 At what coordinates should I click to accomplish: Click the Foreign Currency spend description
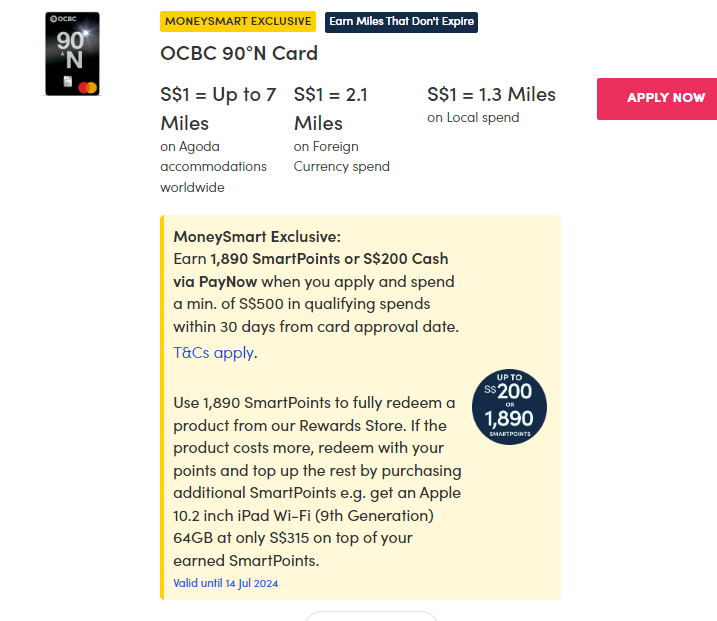pos(341,156)
